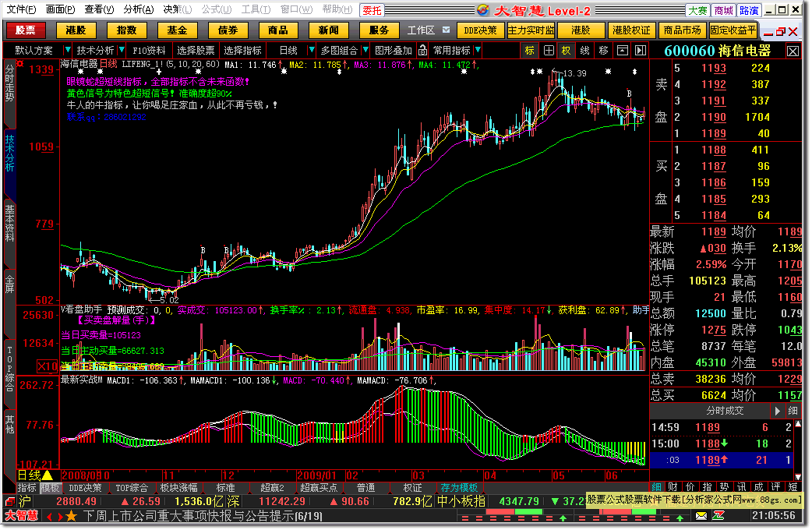Click F10资料 in the toolbar

coord(149,50)
